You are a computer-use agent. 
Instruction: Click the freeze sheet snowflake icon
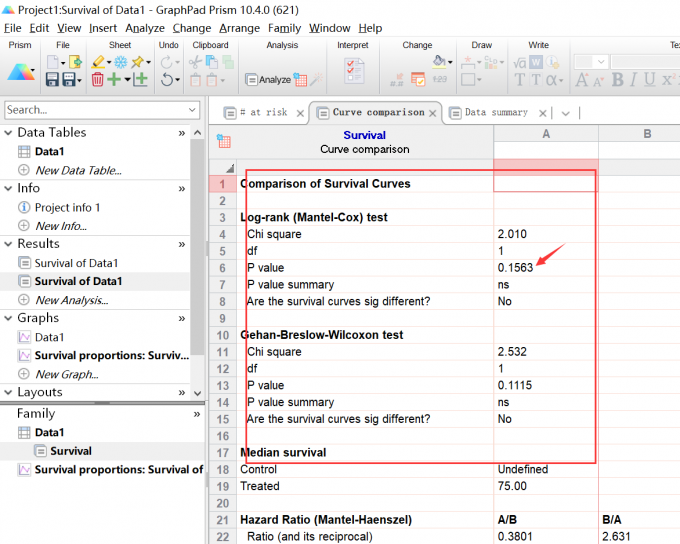click(121, 62)
